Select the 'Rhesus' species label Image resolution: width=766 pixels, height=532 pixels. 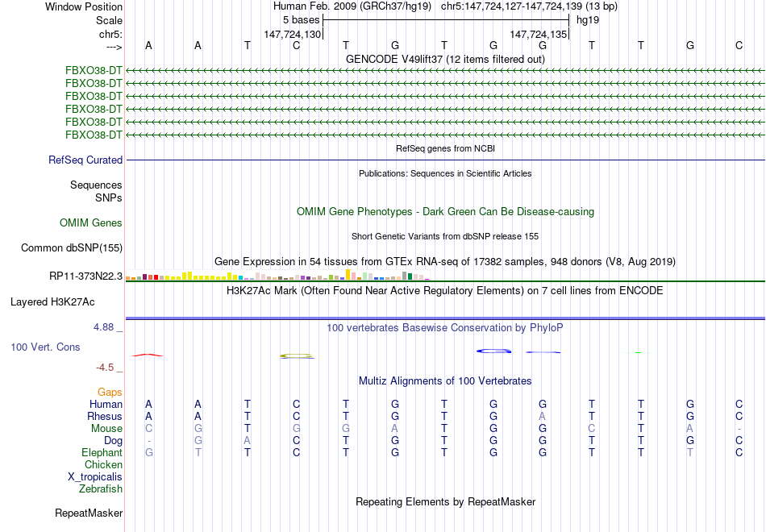coord(105,416)
